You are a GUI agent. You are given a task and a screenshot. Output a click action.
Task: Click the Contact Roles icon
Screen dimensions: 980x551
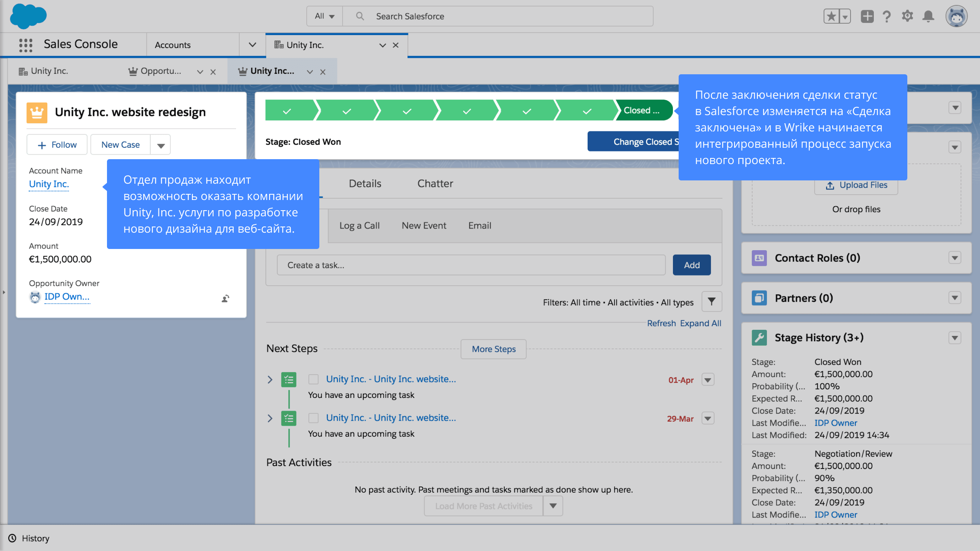pos(759,258)
